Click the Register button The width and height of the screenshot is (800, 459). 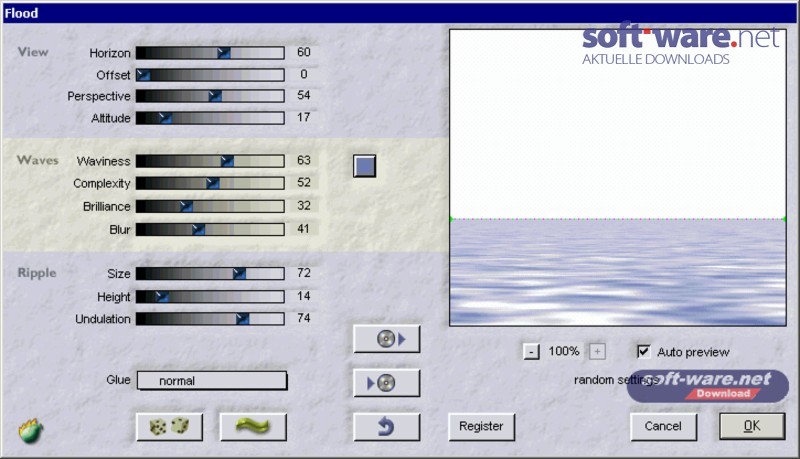point(481,426)
